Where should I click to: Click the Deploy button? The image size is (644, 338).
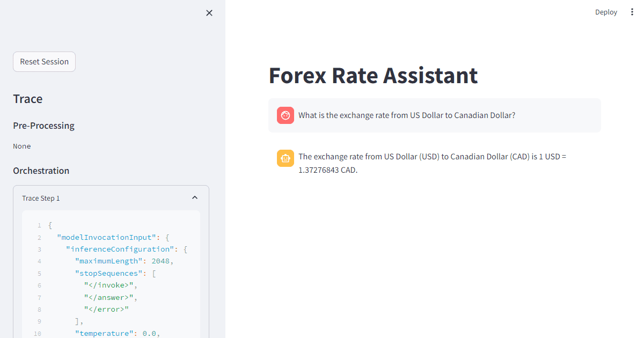tap(606, 12)
